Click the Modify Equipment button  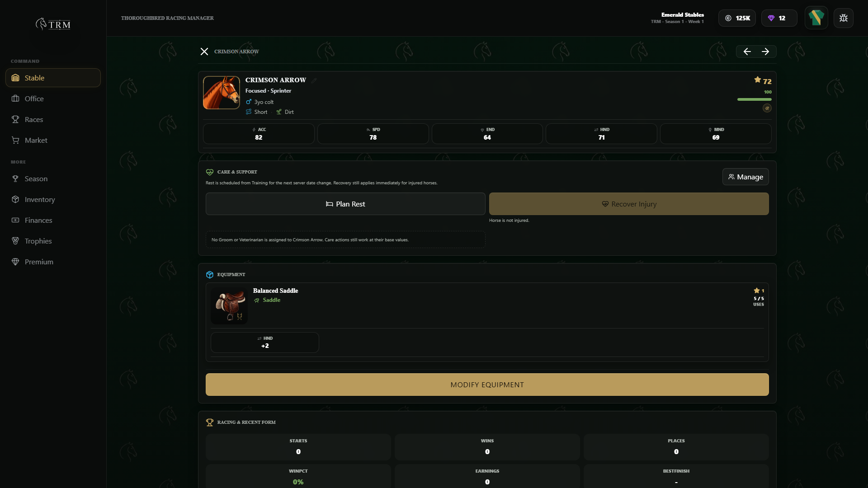(x=487, y=385)
